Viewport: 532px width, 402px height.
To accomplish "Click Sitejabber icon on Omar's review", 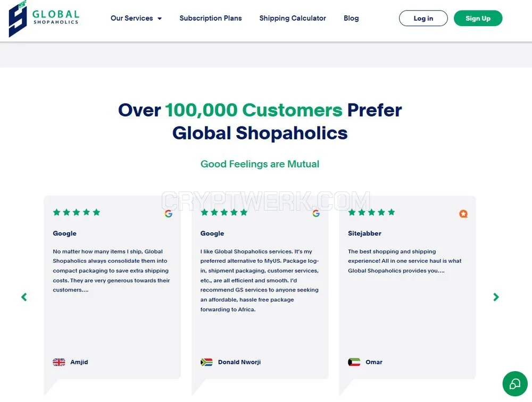I will [463, 214].
